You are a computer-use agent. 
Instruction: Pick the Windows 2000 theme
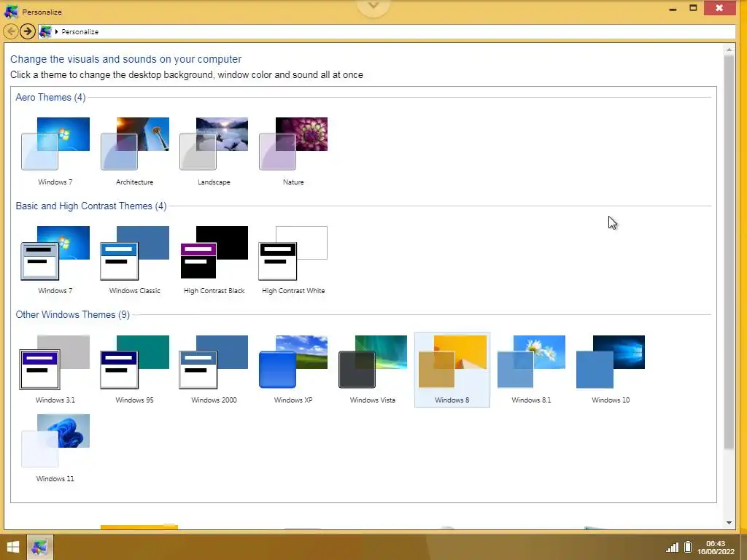[x=214, y=369]
